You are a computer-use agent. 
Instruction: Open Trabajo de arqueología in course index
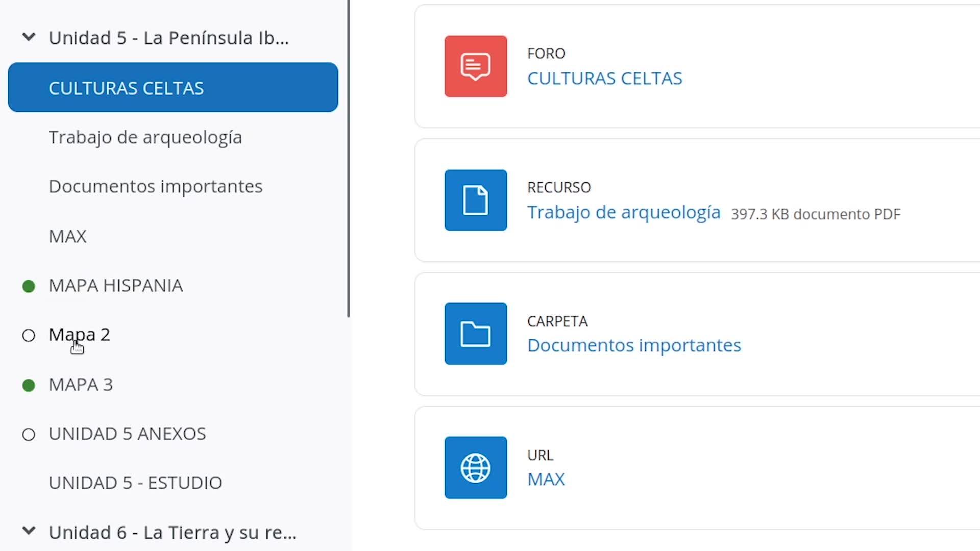(145, 137)
